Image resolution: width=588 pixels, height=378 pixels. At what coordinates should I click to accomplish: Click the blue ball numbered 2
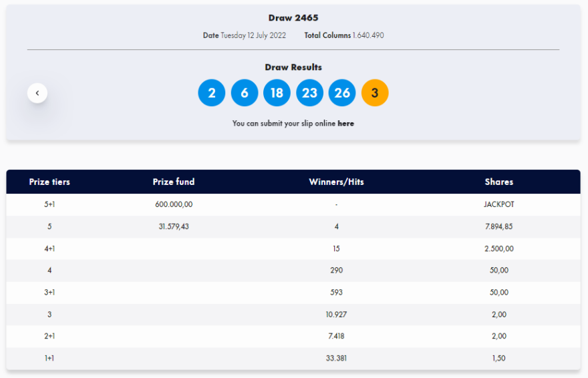click(212, 93)
